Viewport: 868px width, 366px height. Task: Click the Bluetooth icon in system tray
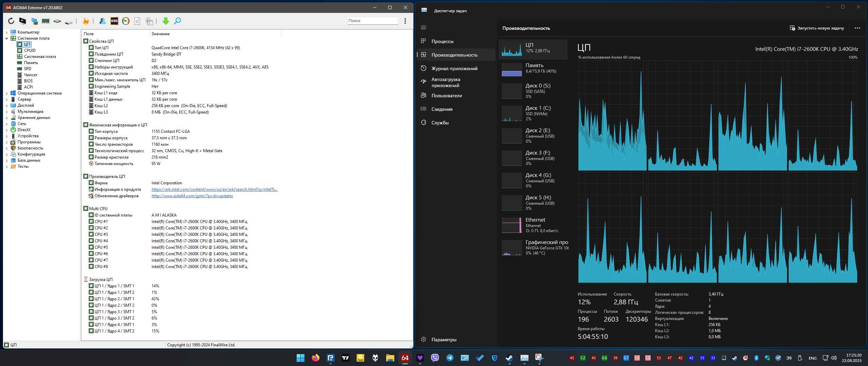(756, 358)
